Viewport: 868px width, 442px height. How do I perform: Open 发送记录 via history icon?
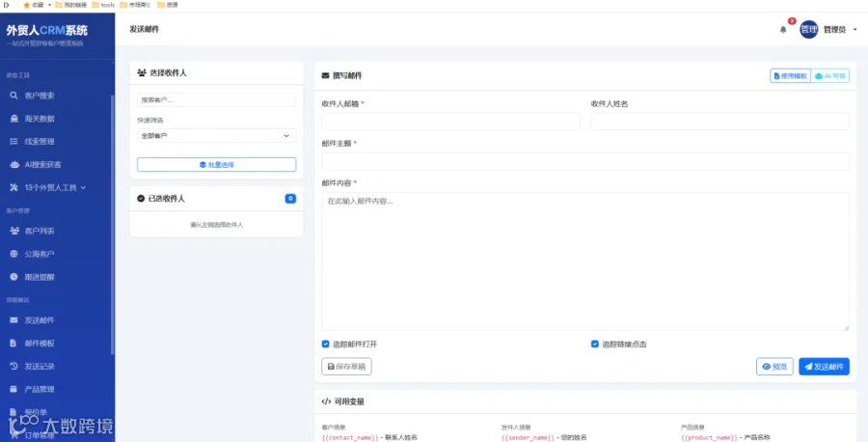click(x=14, y=366)
